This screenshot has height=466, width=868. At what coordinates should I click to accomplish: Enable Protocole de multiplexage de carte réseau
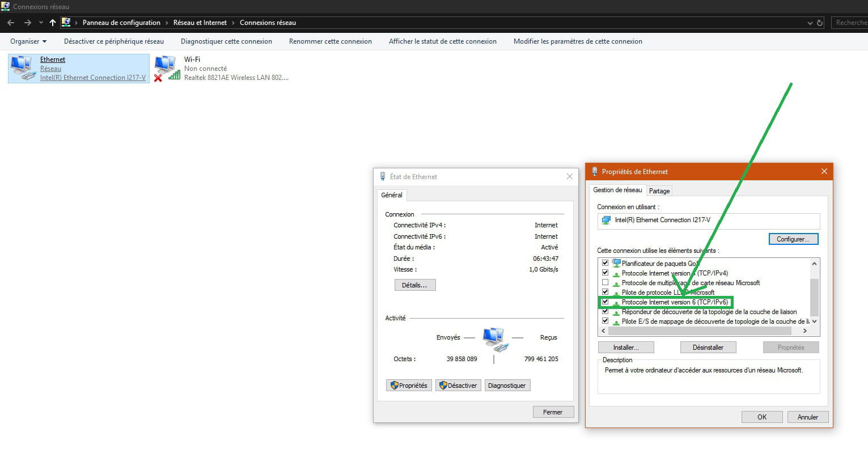pyautogui.click(x=605, y=282)
